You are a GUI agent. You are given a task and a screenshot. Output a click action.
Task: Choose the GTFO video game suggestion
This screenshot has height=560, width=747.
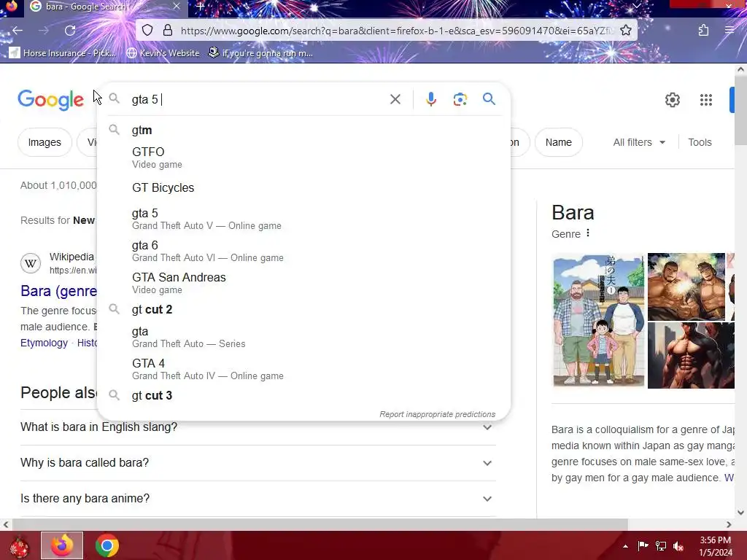303,157
